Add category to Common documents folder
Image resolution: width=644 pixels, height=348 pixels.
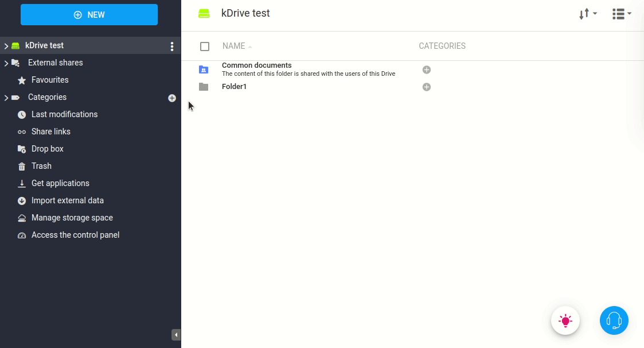(x=426, y=69)
